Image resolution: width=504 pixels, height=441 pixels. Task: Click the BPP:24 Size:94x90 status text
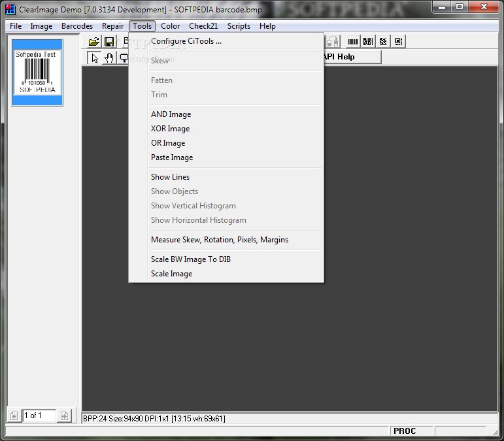154,419
